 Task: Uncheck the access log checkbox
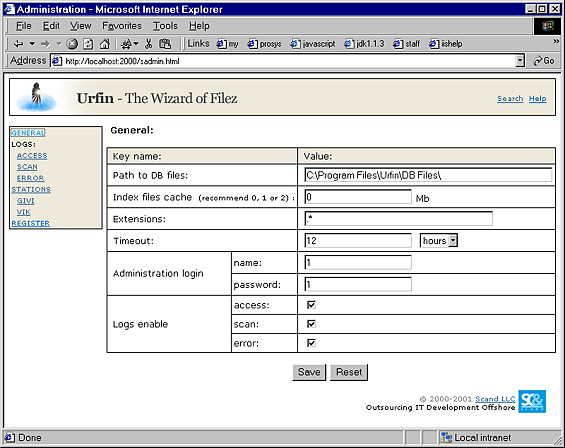[311, 305]
